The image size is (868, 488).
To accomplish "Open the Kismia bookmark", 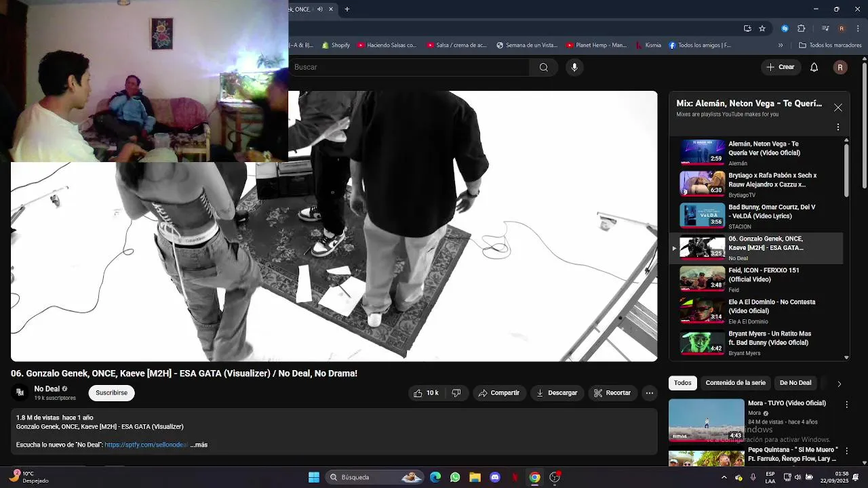I will (648, 45).
